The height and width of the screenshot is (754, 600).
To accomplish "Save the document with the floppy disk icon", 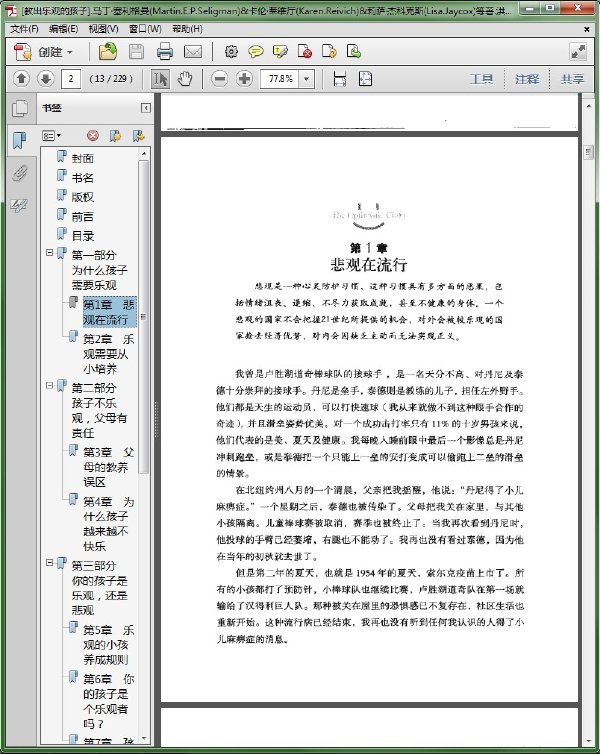I will pos(136,51).
